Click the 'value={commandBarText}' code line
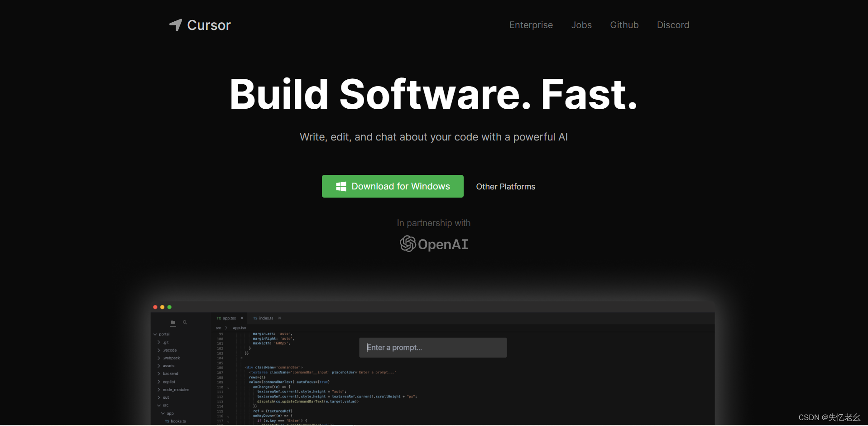 [x=289, y=382]
